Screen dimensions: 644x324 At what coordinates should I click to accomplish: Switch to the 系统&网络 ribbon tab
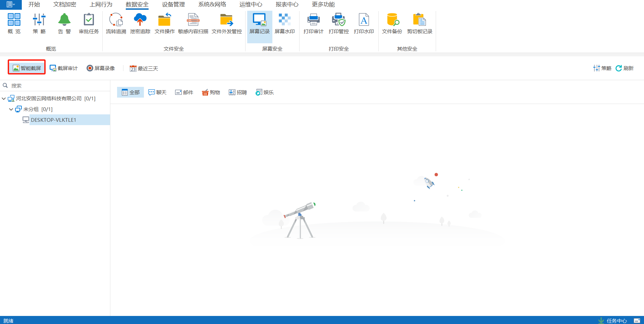[212, 4]
